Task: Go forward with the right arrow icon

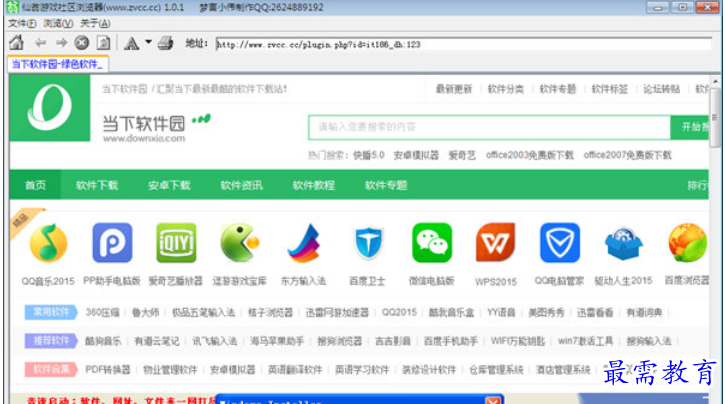Action: (61, 43)
